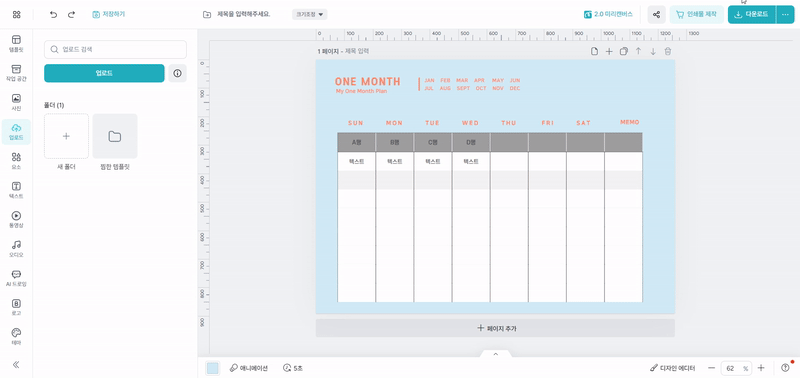This screenshot has width=800, height=378.
Task: Open the share icon button
Action: pyautogui.click(x=657, y=14)
